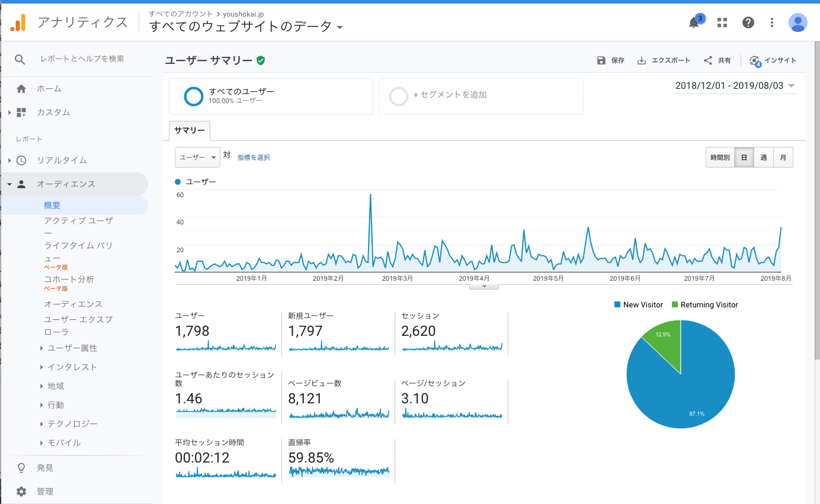This screenshot has width=820, height=504.
Task: Click the notifications bell icon
Action: [694, 23]
